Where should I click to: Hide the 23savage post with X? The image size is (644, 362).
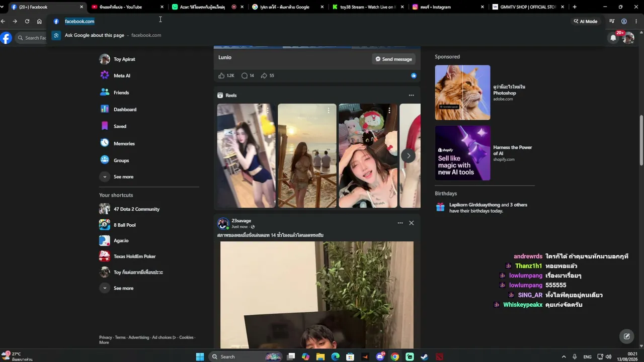tap(411, 223)
